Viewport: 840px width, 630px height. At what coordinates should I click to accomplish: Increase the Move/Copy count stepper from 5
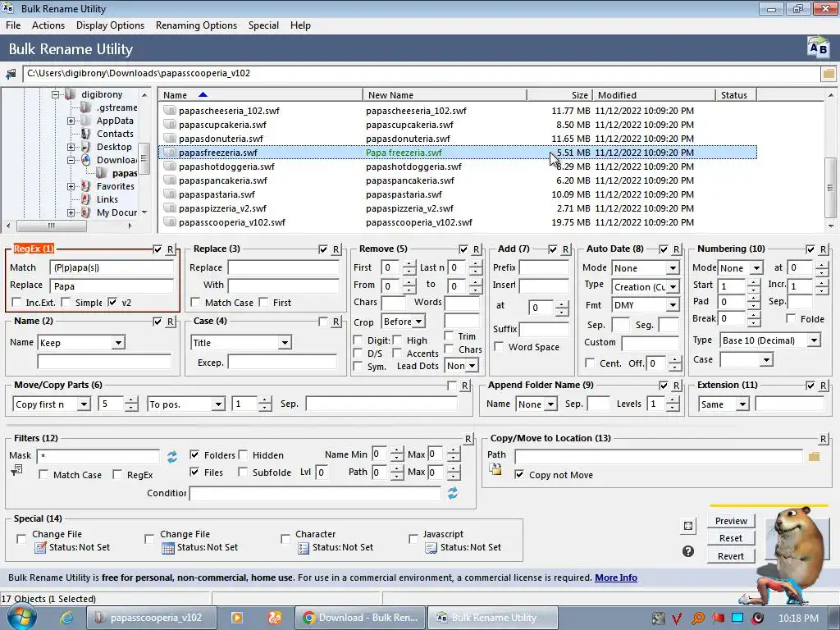pyautogui.click(x=131, y=400)
